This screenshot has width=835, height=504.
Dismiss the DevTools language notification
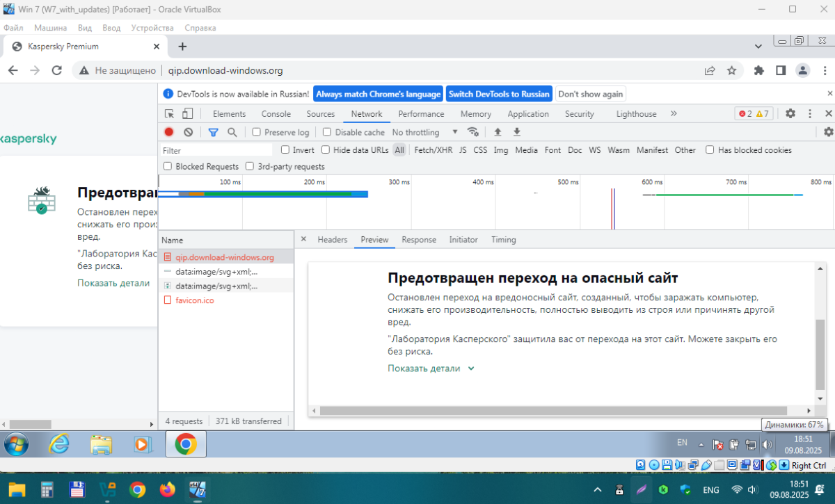click(x=829, y=93)
